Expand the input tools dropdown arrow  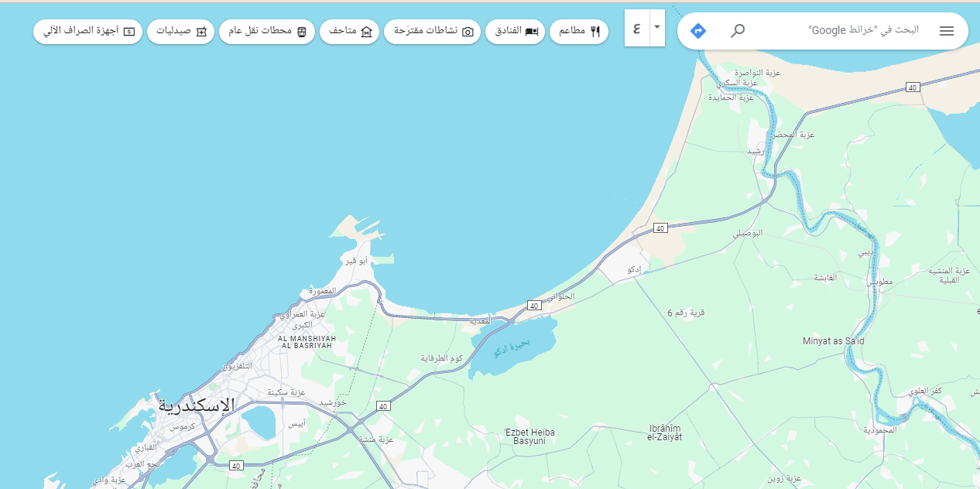click(x=656, y=29)
